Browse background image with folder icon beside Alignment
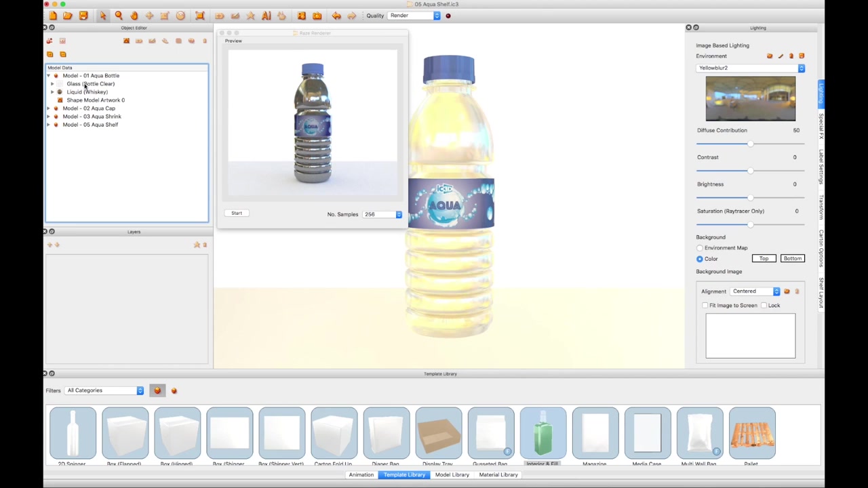 [x=787, y=291]
